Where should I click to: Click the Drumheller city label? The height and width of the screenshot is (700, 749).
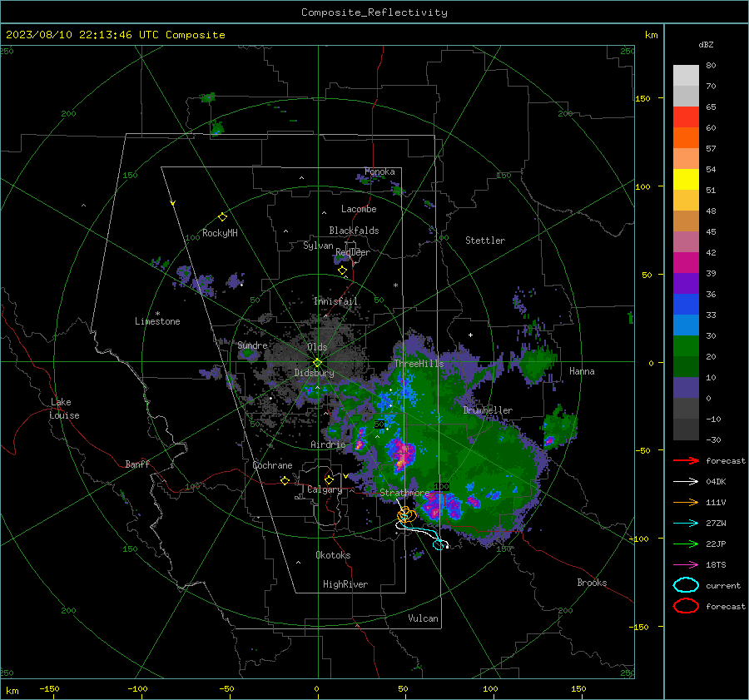pyautogui.click(x=488, y=410)
